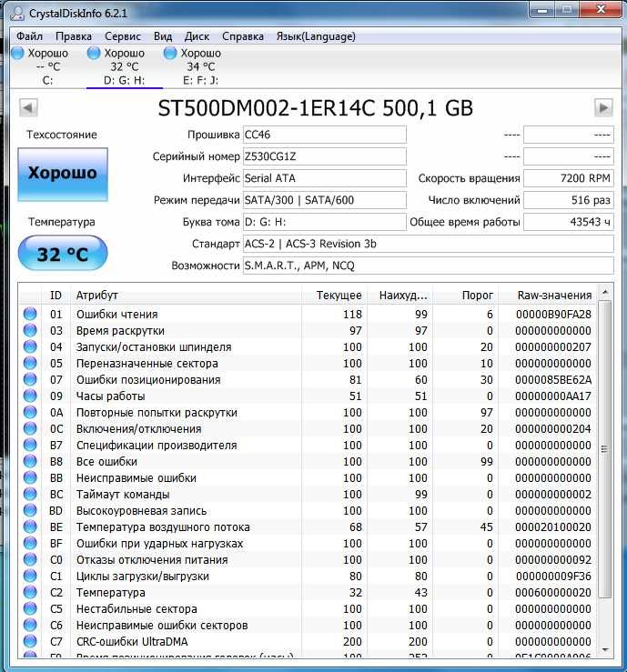Screen dimensions: 627x672
Task: Click status orb of Запуски/остановки шпинделя row
Action: (30, 346)
